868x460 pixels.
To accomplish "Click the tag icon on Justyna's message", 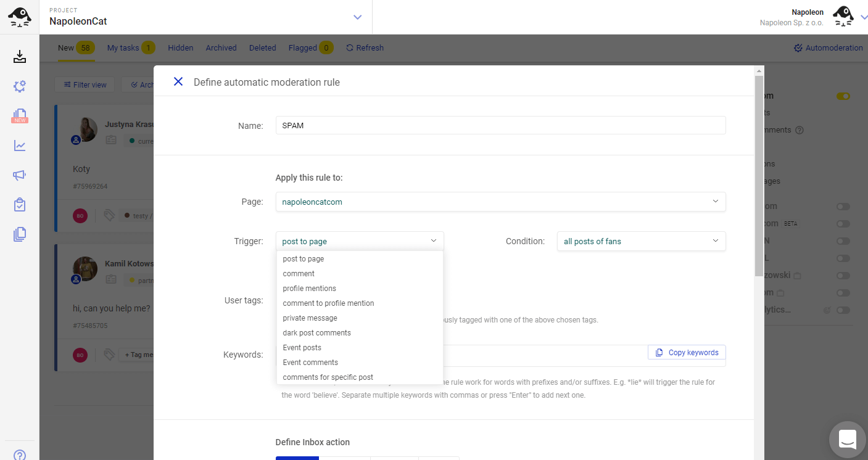I will tap(109, 215).
